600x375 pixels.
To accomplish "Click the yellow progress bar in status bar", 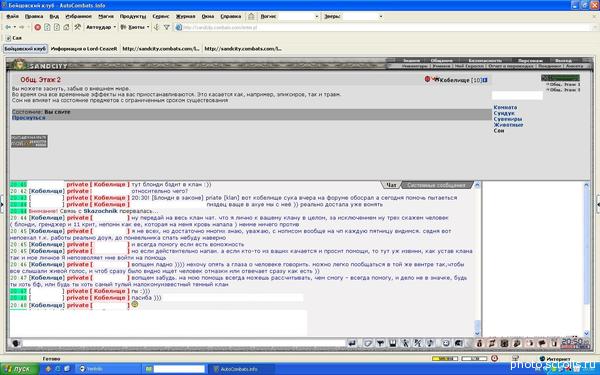I will pos(445,359).
